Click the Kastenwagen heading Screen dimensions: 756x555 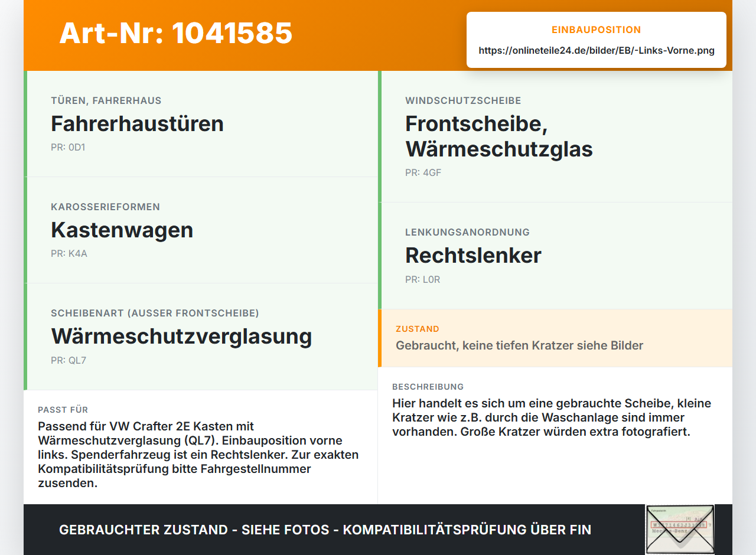pos(122,230)
